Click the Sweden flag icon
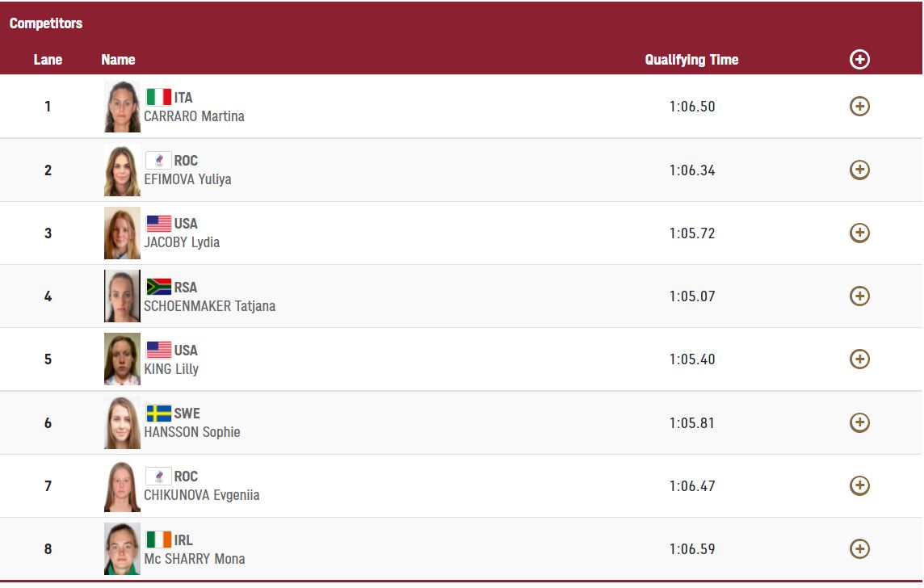 158,413
